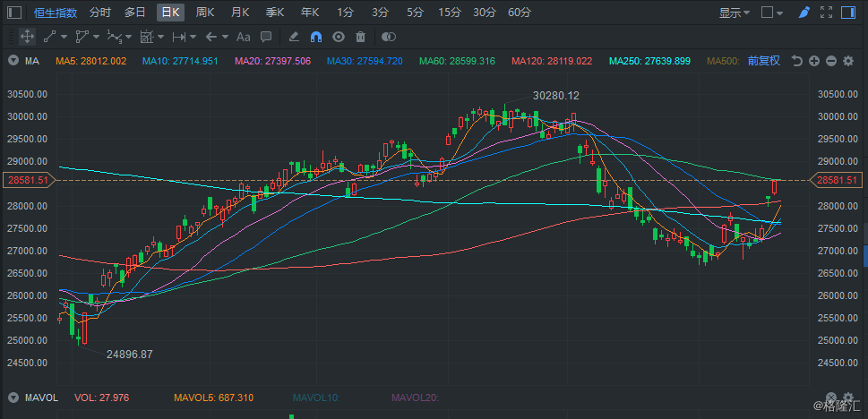
Task: Click the magnet snap tool icon
Action: point(315,37)
